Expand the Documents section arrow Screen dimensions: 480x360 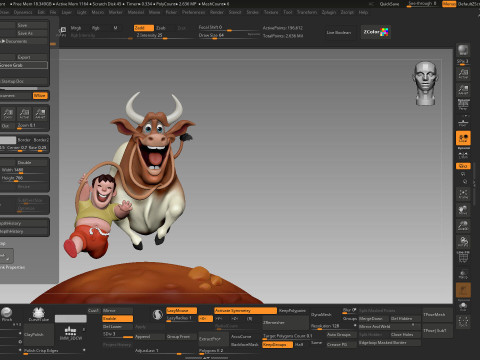tap(3, 41)
